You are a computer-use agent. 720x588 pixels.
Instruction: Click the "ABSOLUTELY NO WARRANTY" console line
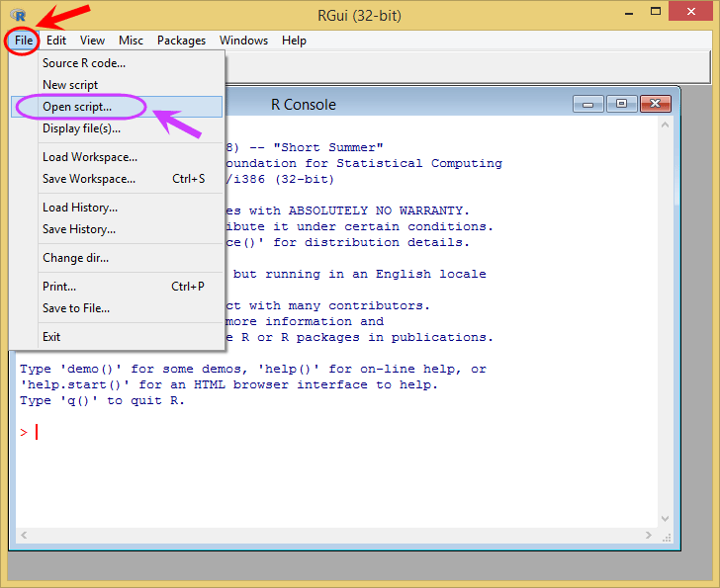pos(347,210)
